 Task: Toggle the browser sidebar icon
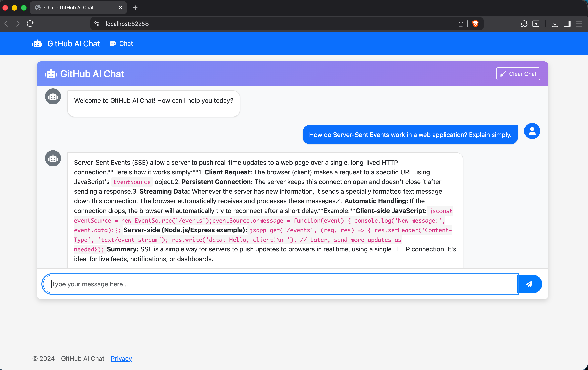(567, 24)
